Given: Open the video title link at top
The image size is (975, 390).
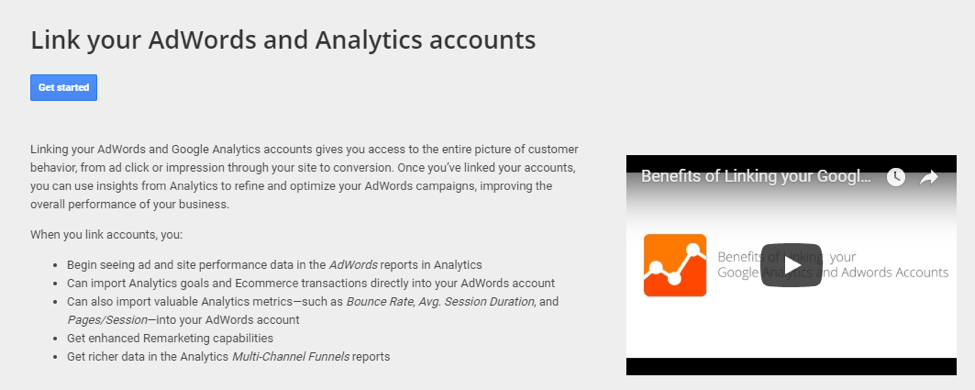Looking at the screenshot, I should [756, 176].
